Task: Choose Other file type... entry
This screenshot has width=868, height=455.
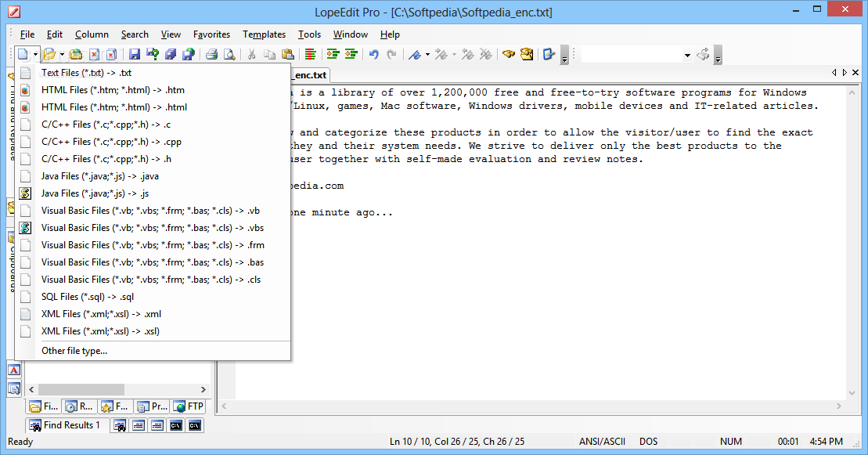Action: point(152,351)
